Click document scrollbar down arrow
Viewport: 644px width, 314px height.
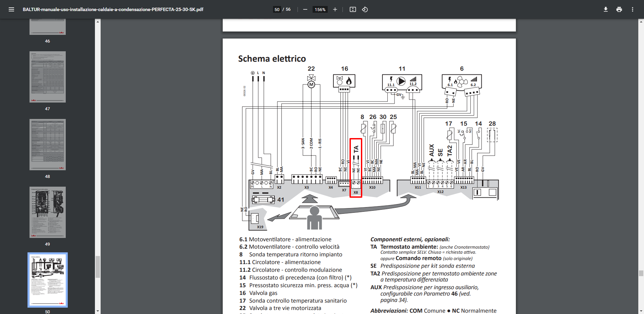641,311
